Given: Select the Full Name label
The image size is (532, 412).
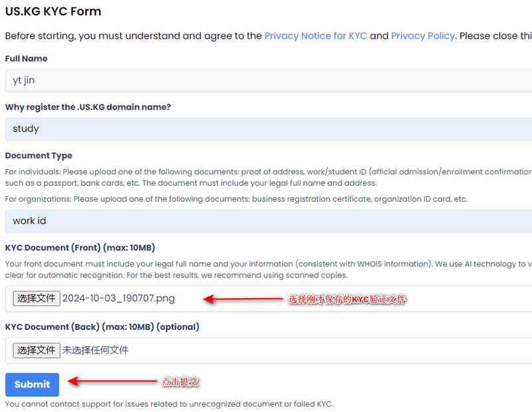Looking at the screenshot, I should coord(26,59).
